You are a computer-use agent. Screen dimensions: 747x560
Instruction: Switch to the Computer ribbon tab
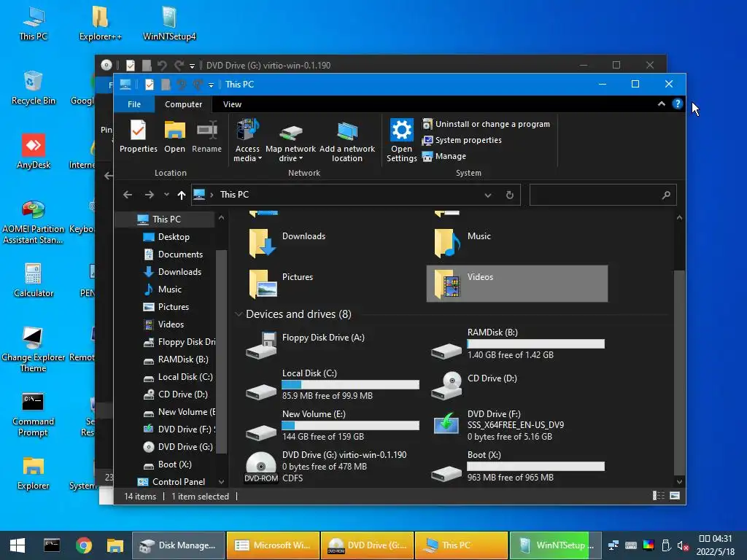click(x=183, y=104)
